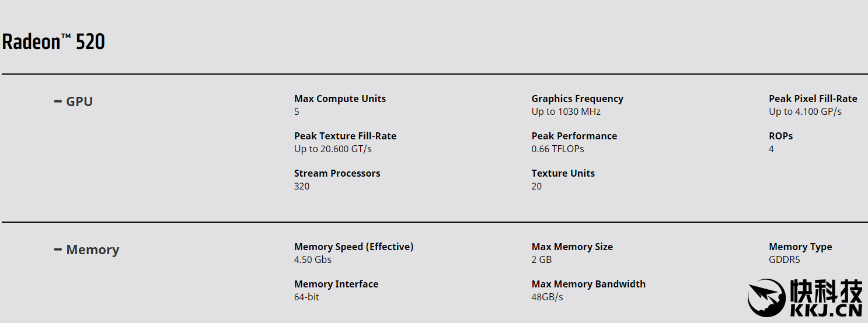
Task: Click the Peak Performance label
Action: coord(574,136)
